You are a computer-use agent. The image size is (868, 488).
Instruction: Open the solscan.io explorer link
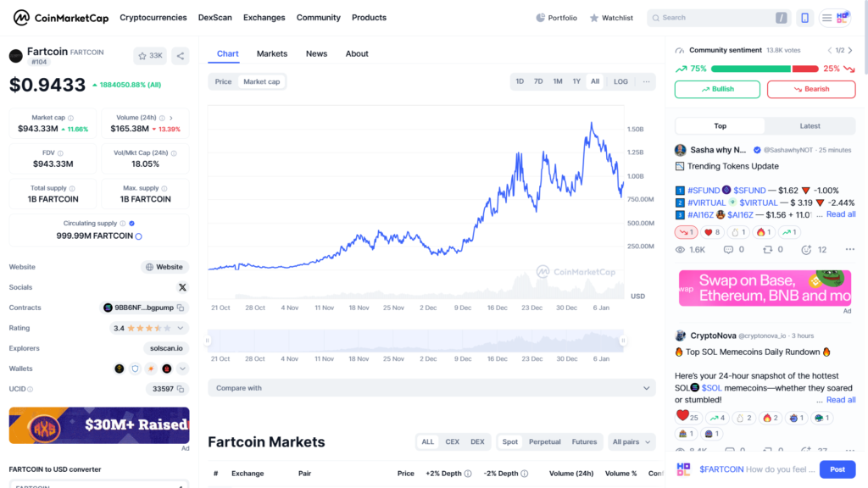point(167,348)
